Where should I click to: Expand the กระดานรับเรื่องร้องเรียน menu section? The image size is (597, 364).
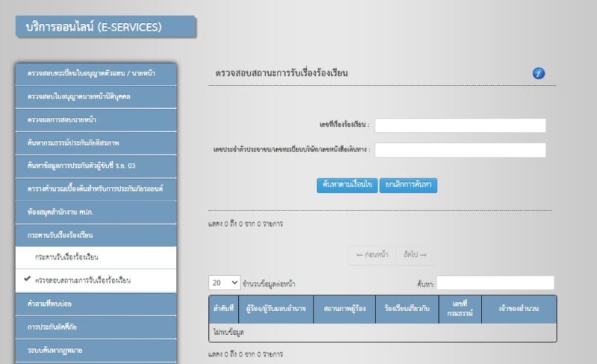96,235
